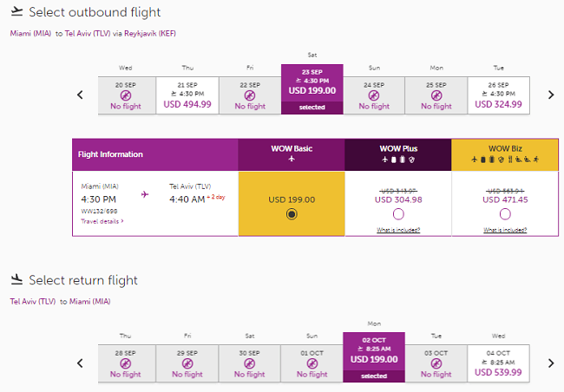Screen dimensions: 564x392
Task: Click the no-flight icon on 20 SEP
Action: tap(126, 95)
